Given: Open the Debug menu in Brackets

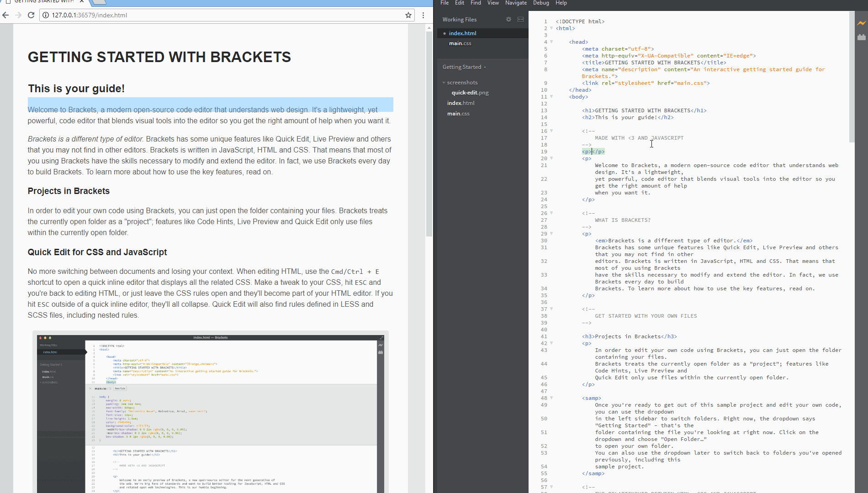Looking at the screenshot, I should (541, 3).
